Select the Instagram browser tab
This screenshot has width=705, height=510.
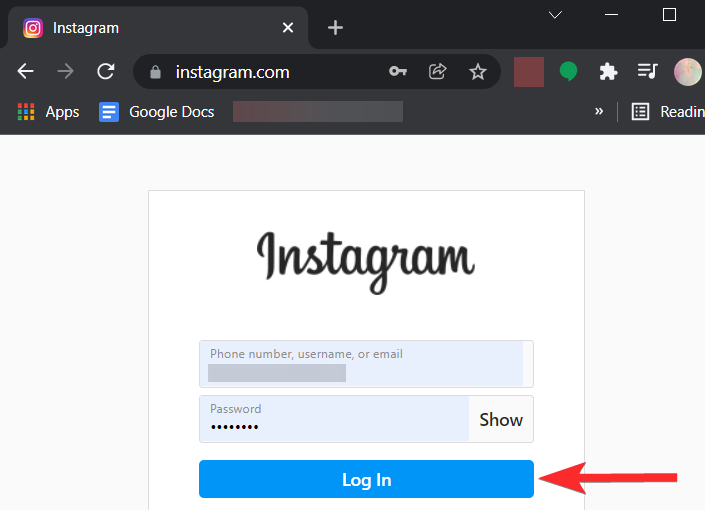[150, 28]
